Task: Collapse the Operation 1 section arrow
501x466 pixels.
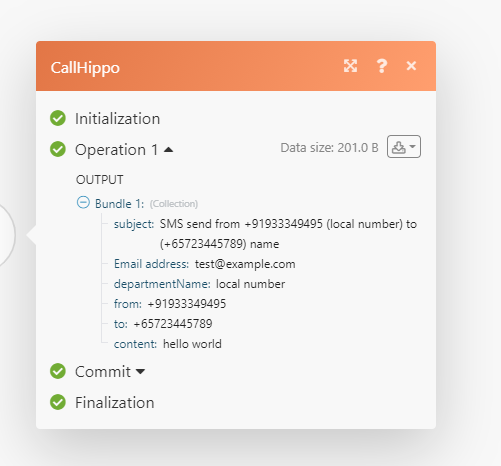Action: [169, 150]
